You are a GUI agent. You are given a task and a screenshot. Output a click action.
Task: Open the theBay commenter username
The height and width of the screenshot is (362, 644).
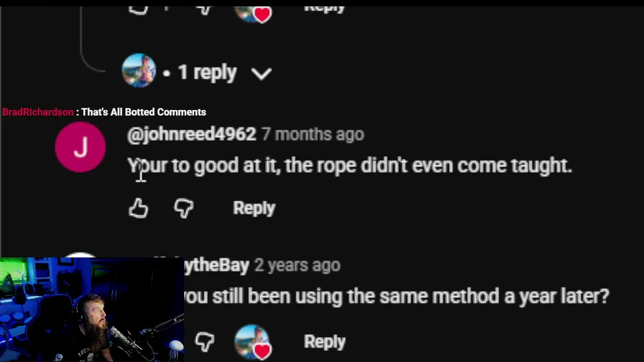click(x=216, y=265)
